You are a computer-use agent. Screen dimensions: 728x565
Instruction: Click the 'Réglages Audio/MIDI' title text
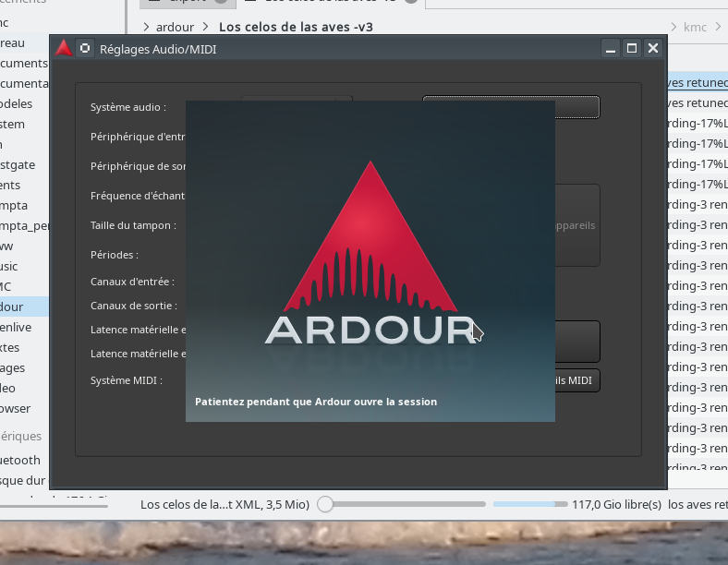click(x=158, y=49)
